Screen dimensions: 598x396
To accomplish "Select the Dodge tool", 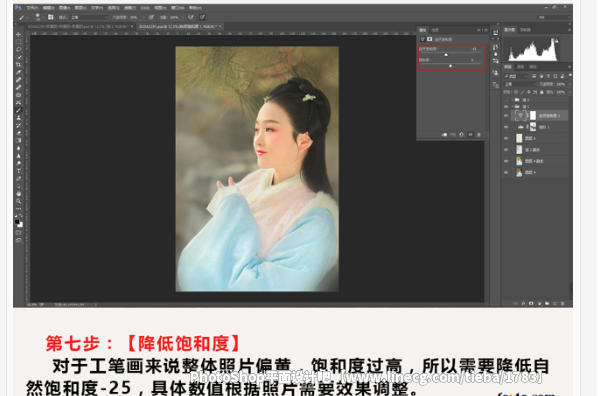I will (18, 163).
